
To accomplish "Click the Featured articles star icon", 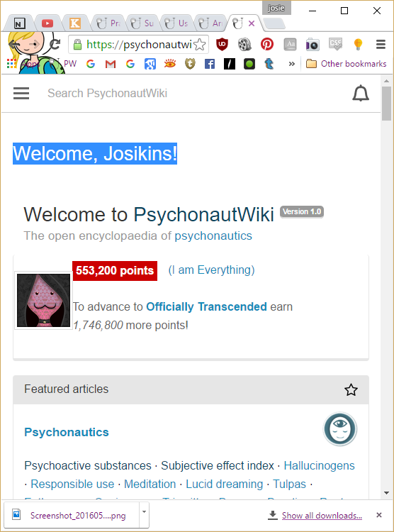I will tap(351, 390).
